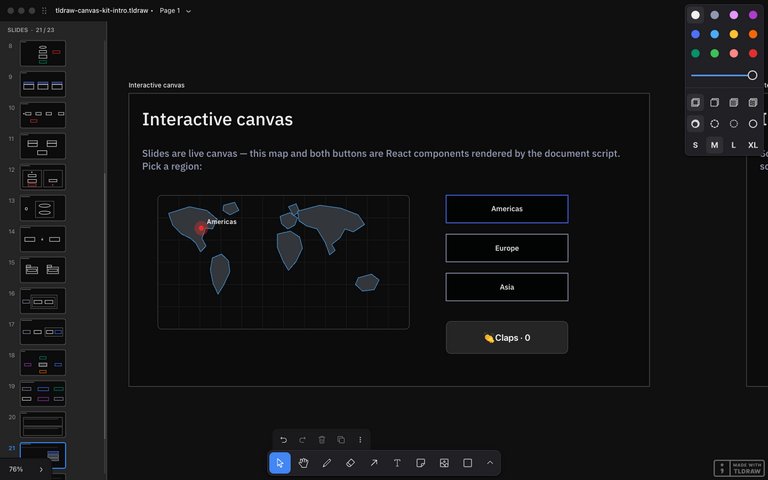
Task: Pick the white color swatch
Action: coord(695,15)
